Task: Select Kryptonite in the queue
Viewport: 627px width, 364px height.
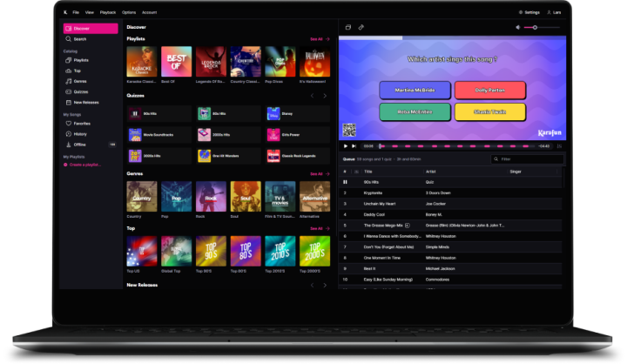Action: [x=450, y=192]
